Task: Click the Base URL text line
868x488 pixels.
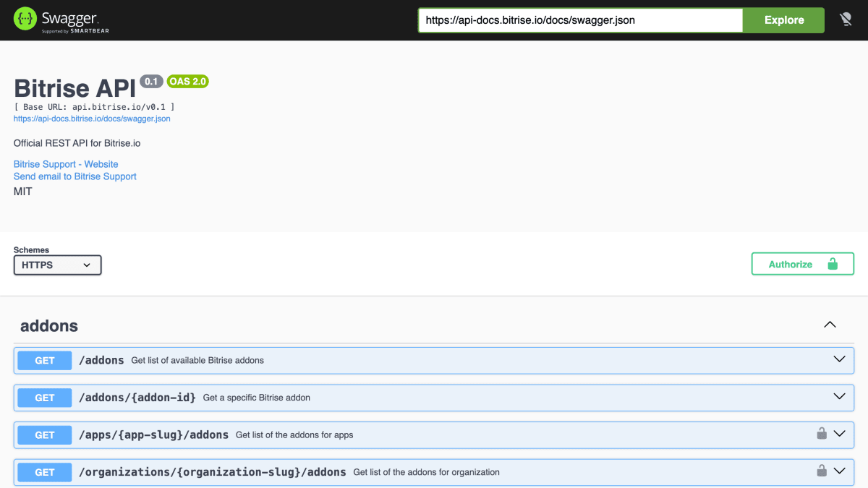Action: [94, 107]
